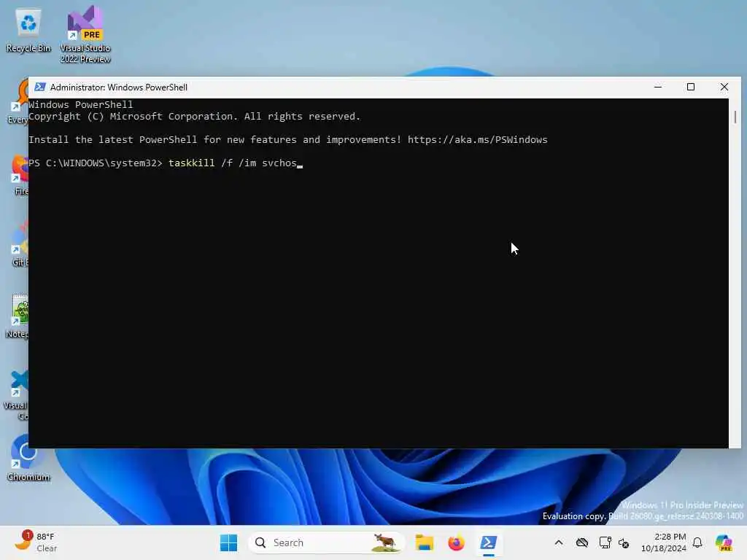This screenshot has width=747, height=560.
Task: Select the PowerShell taskbar icon
Action: pos(488,542)
